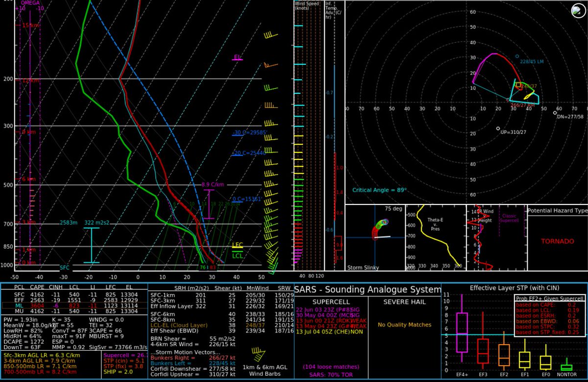
Task: Click the Wind Speed (knots) panel header
Action: pos(307,6)
